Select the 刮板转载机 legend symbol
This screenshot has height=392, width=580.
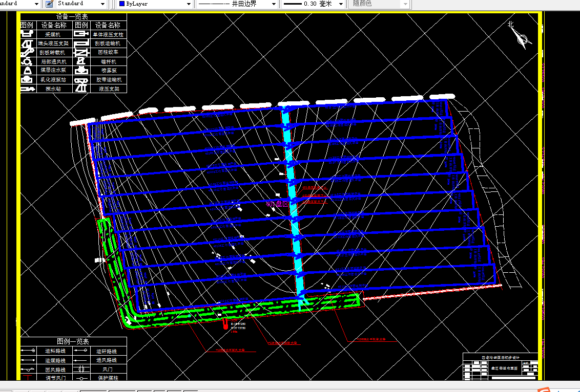pos(27,52)
